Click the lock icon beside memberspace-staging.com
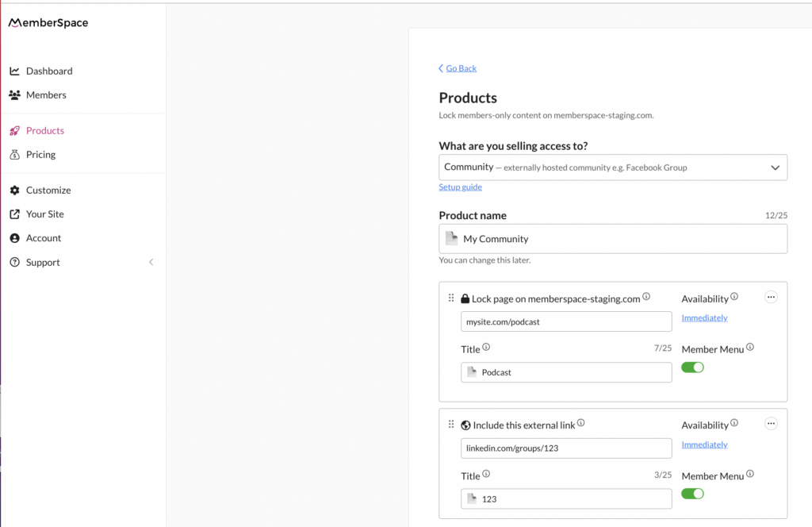 click(464, 298)
